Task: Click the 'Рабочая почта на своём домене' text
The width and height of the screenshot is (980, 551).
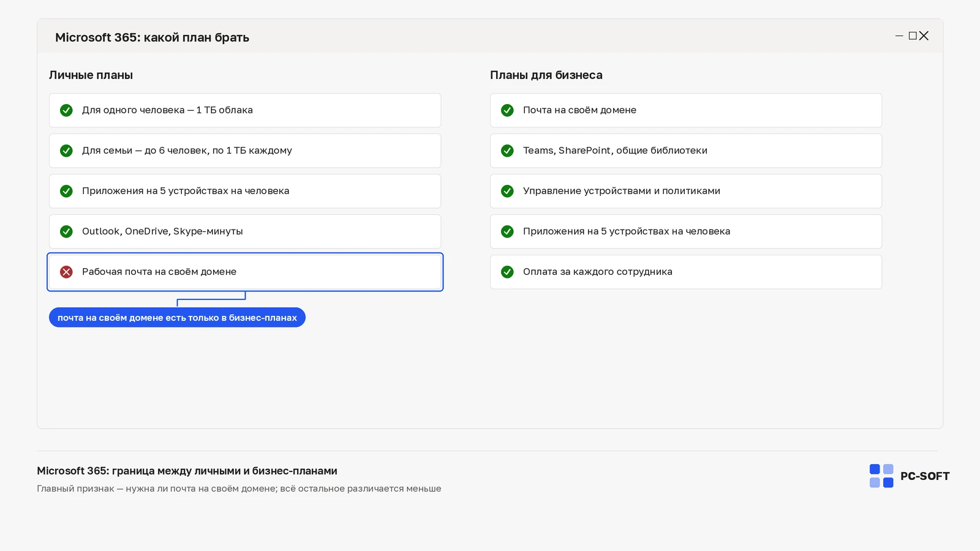Action: pyautogui.click(x=159, y=272)
